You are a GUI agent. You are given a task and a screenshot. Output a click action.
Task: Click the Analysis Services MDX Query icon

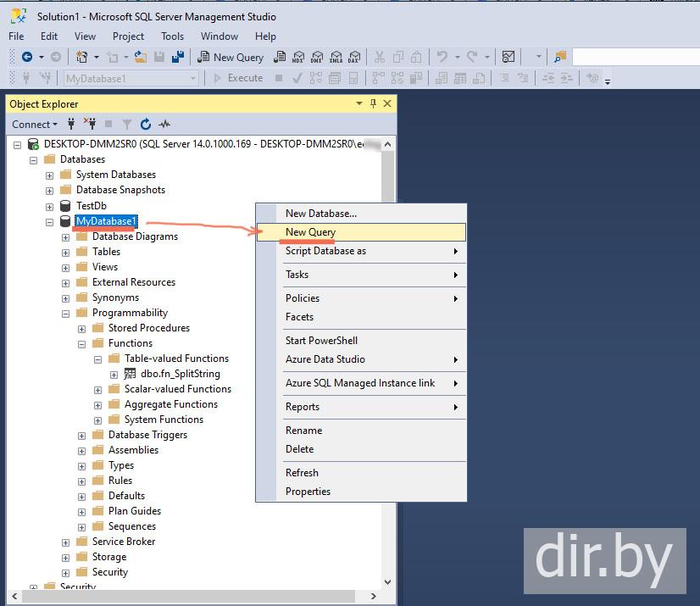tap(298, 57)
